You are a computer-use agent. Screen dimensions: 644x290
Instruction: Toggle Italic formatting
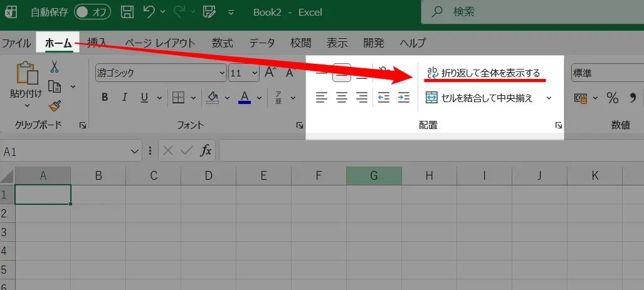point(124,97)
